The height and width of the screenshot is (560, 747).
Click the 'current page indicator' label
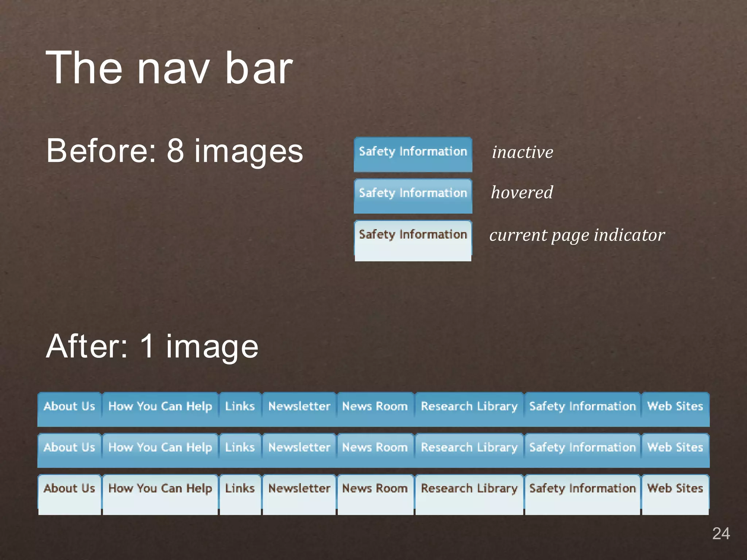point(577,236)
